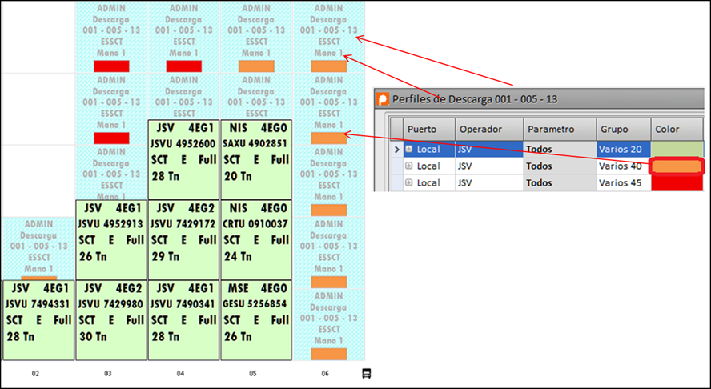
Task: Select container GESU 5256854
Action: click(256, 320)
